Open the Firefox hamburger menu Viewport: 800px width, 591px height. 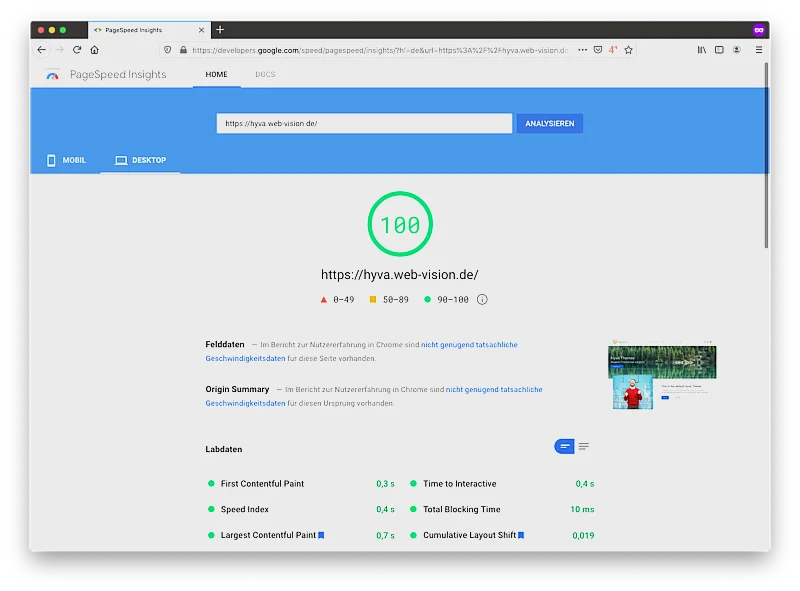point(758,49)
